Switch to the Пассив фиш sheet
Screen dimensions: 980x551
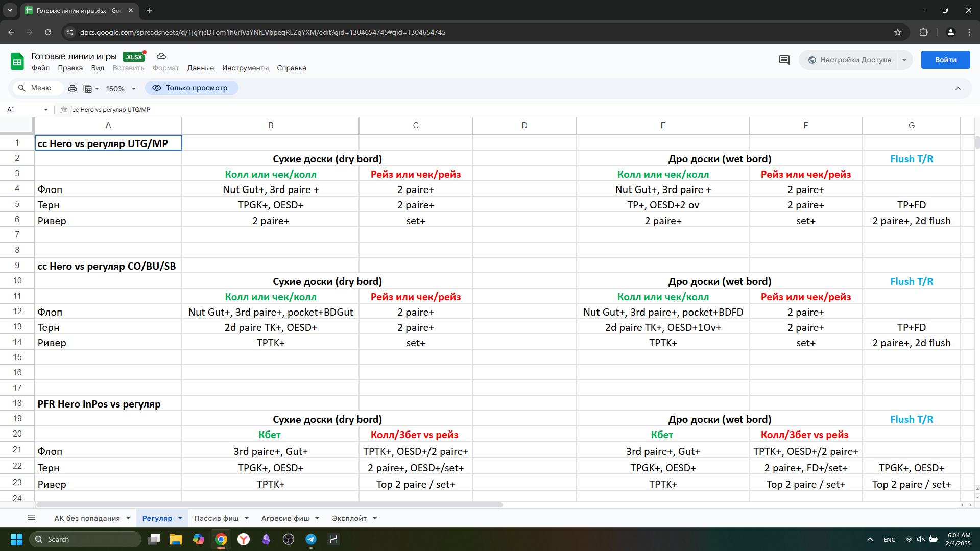click(x=217, y=518)
